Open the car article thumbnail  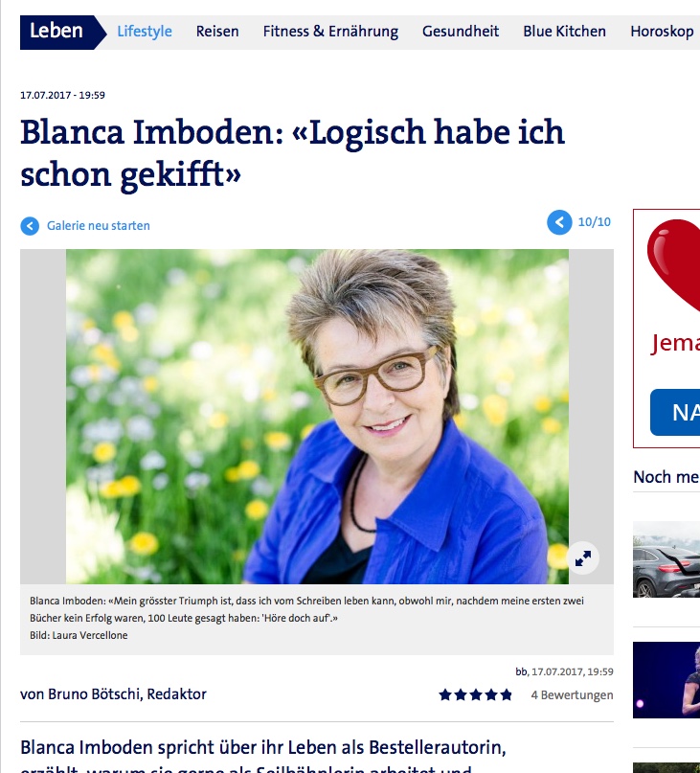tap(666, 559)
